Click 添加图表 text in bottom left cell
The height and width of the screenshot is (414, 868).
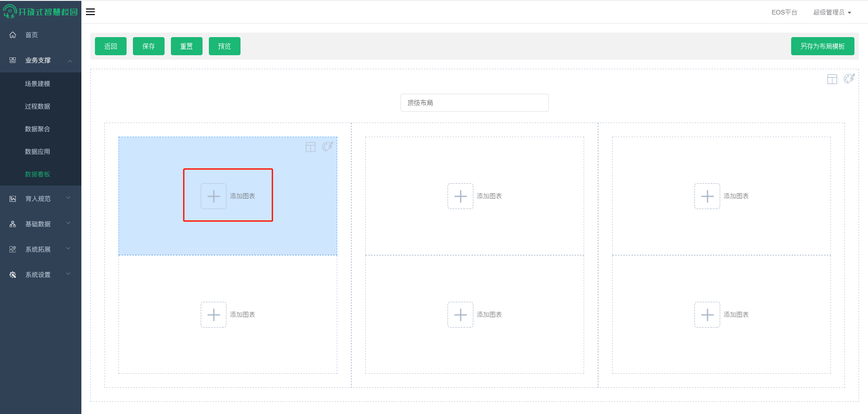(x=242, y=314)
